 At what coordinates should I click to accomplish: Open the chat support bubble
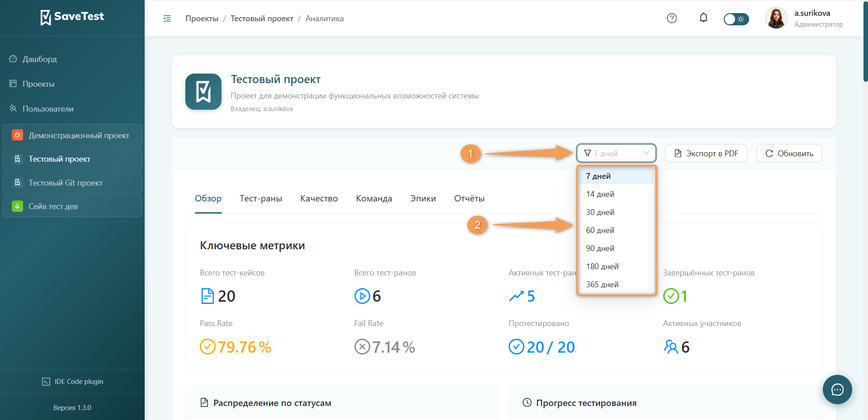837,389
